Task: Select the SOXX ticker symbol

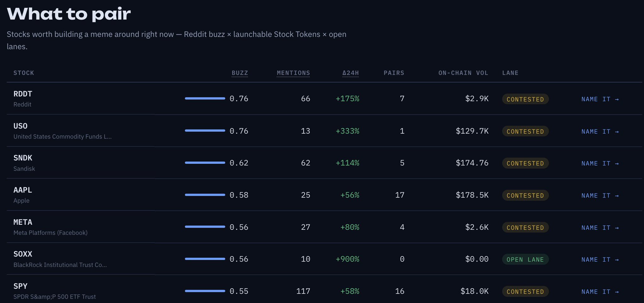Action: pyautogui.click(x=23, y=254)
